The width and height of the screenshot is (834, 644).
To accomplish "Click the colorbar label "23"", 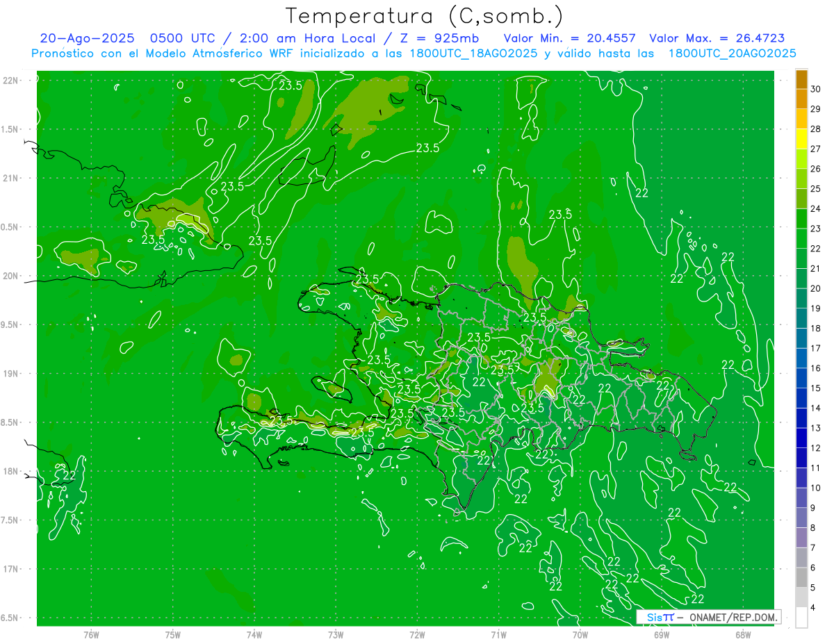I will click(815, 229).
